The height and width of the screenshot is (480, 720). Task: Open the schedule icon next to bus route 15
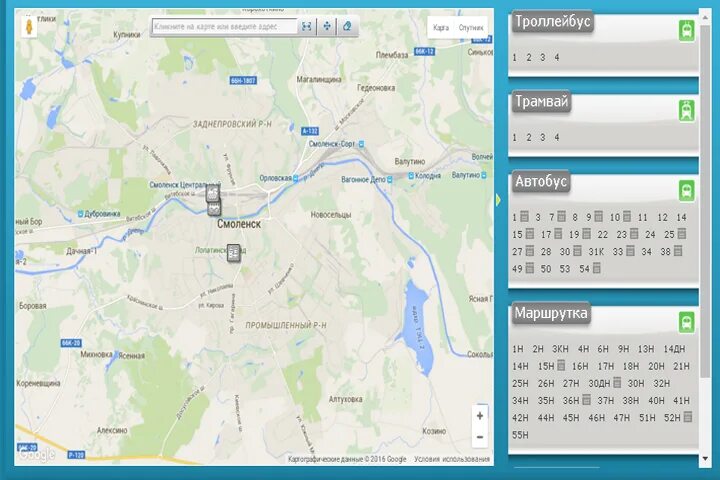529,234
